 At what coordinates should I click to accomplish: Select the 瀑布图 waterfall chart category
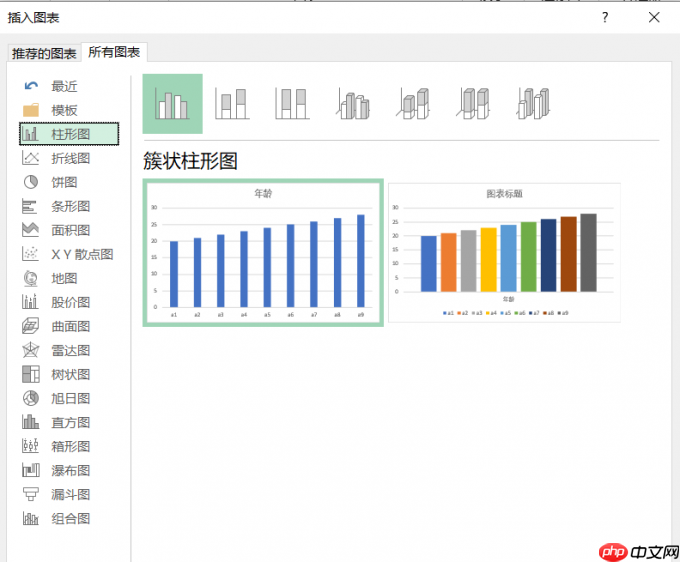point(69,471)
